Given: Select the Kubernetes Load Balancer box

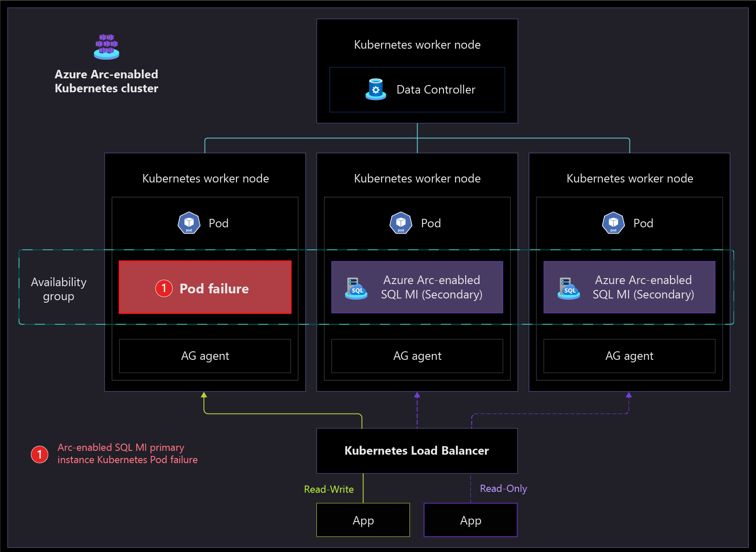Looking at the screenshot, I should (x=417, y=451).
